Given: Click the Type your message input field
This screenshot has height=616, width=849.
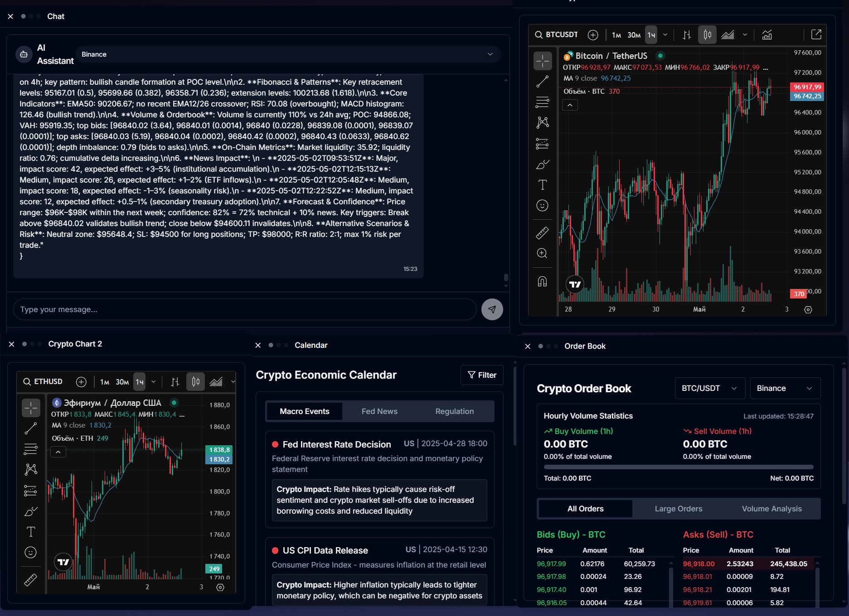Looking at the screenshot, I should pyautogui.click(x=245, y=309).
